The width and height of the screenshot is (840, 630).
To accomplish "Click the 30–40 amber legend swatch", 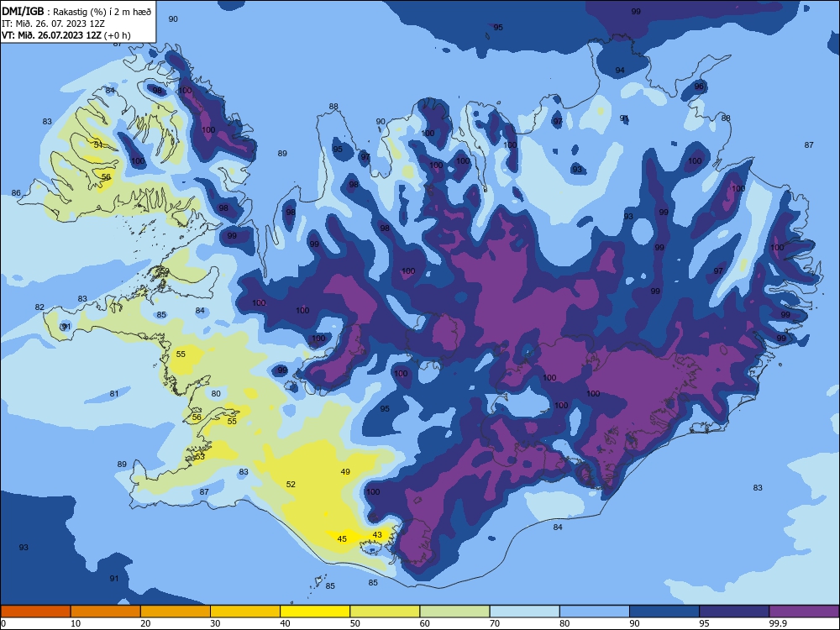I will click(245, 612).
